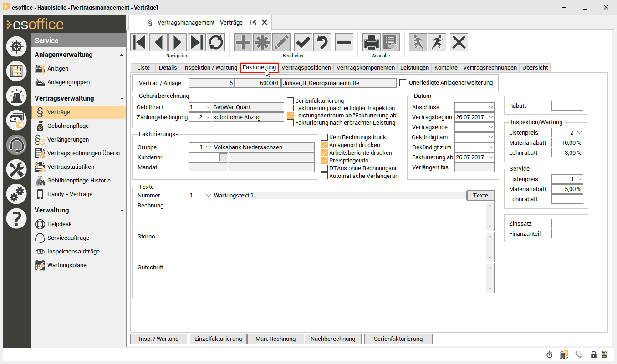617x364 pixels.
Task: Refresh the record data
Action: 216,42
